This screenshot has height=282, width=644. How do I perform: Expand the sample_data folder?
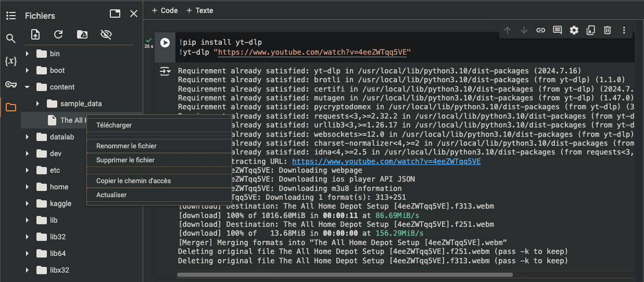pos(37,104)
